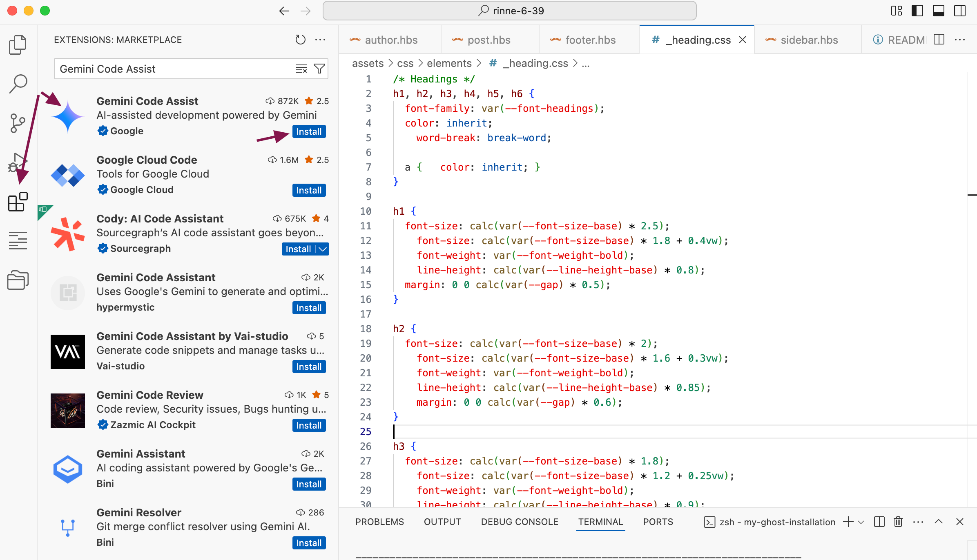Screen dimensions: 977x560
Task: Refresh the extensions marketplace list
Action: 300,40
